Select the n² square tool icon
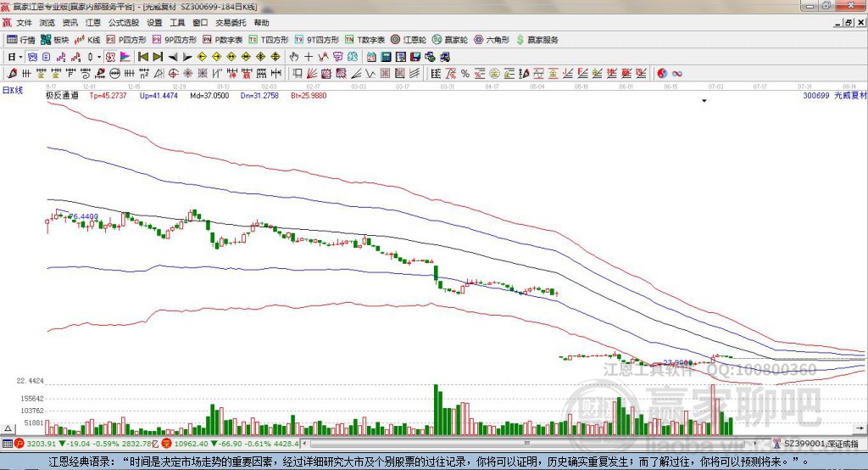The image size is (868, 470). [x=144, y=73]
